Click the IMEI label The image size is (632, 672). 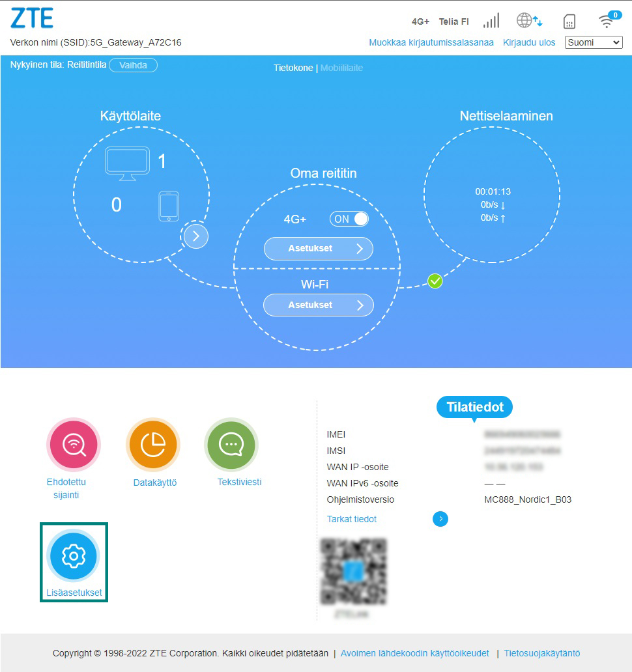[x=336, y=434]
